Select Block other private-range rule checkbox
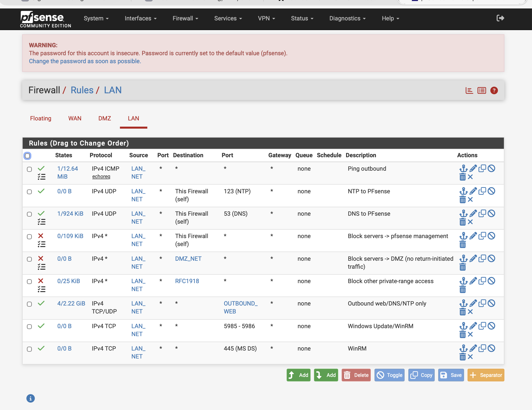Viewport: 532px width, 410px height. (29, 282)
